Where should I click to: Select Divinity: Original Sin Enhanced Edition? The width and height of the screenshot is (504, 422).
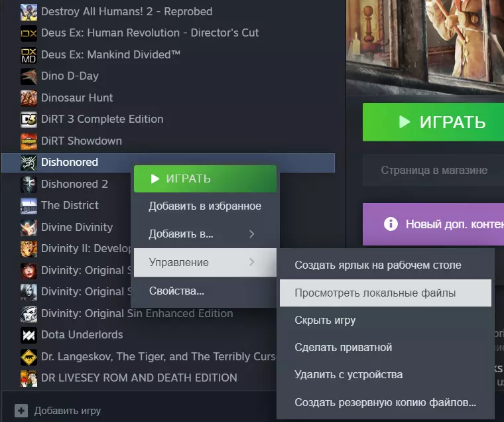[137, 313]
